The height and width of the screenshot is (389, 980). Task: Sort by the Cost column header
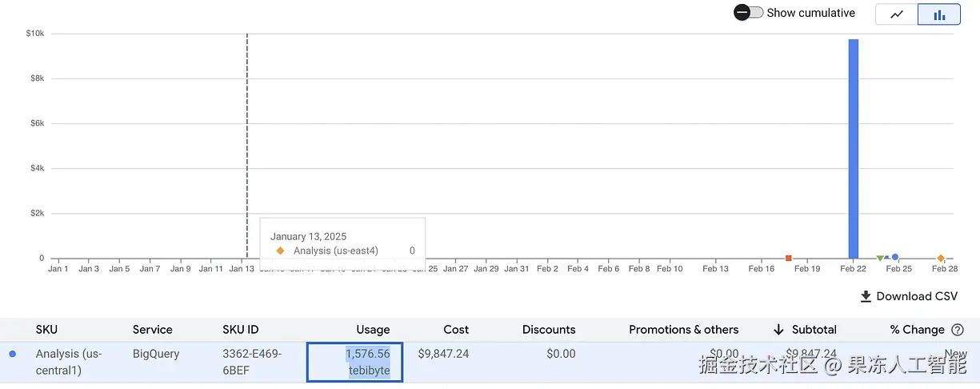pyautogui.click(x=456, y=330)
